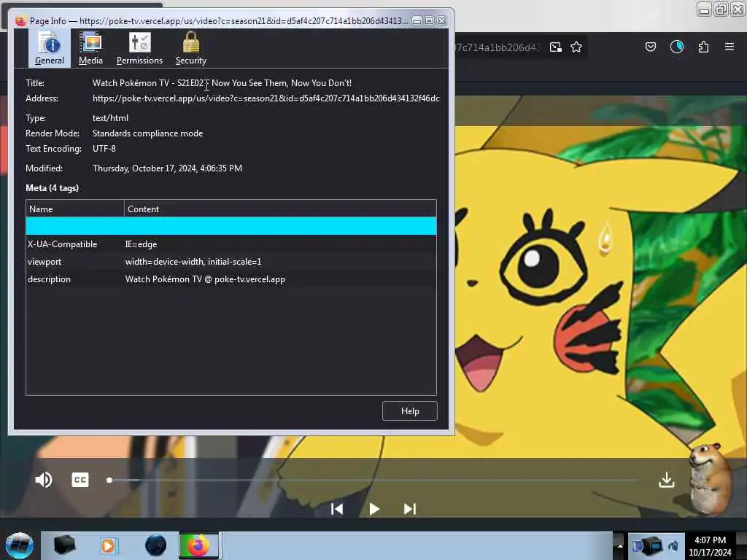Minimize the Page Info window
This screenshot has height=560, width=747.
(x=417, y=20)
